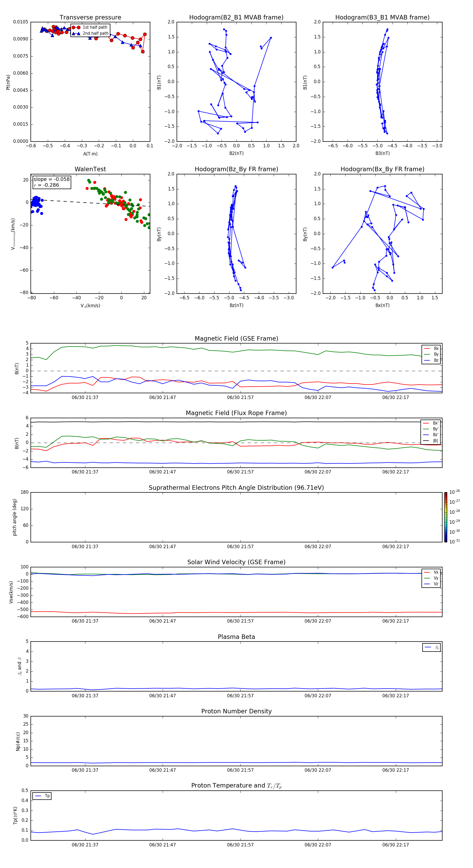Click the 'Solar Wind Velocity (GSE Frame)' title
This screenshot has width=473, height=868.
click(x=236, y=562)
